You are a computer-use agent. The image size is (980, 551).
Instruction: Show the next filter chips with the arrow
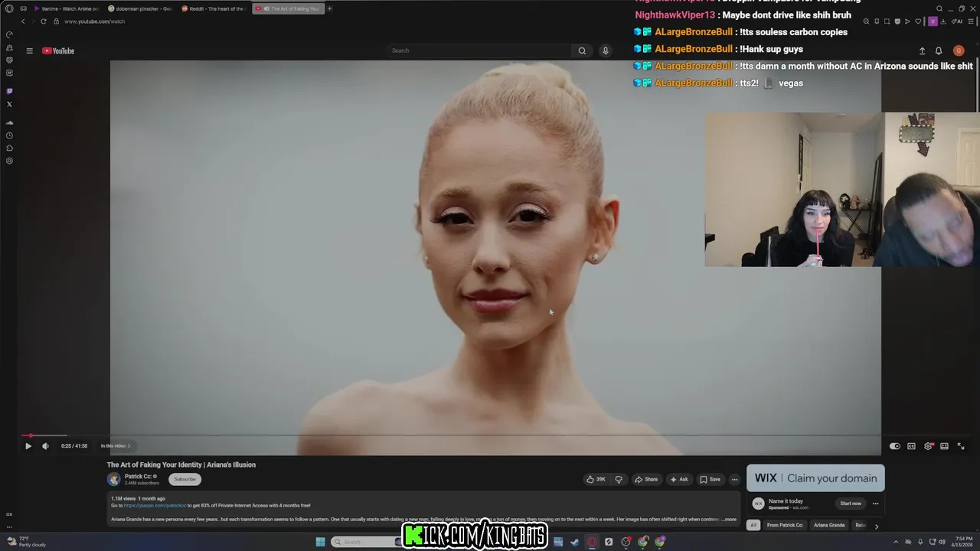pos(877,526)
